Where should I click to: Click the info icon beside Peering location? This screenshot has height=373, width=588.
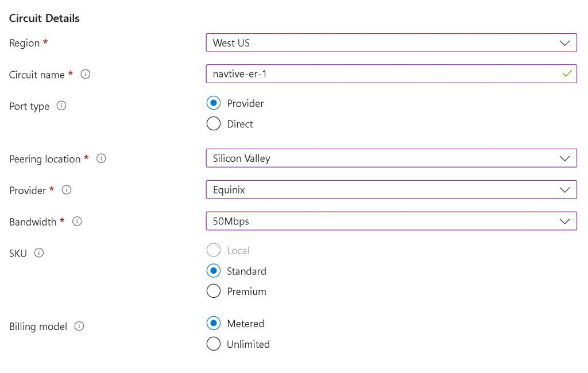tap(101, 158)
